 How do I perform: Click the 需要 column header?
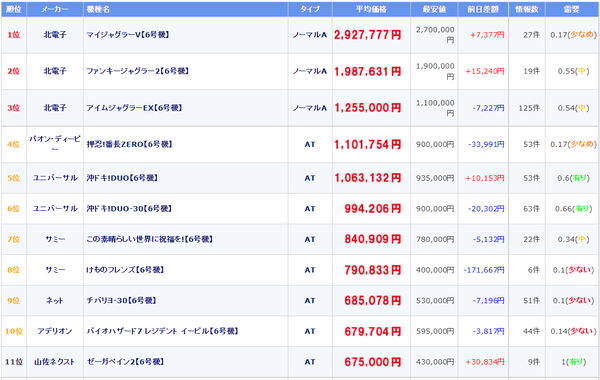[x=572, y=9]
